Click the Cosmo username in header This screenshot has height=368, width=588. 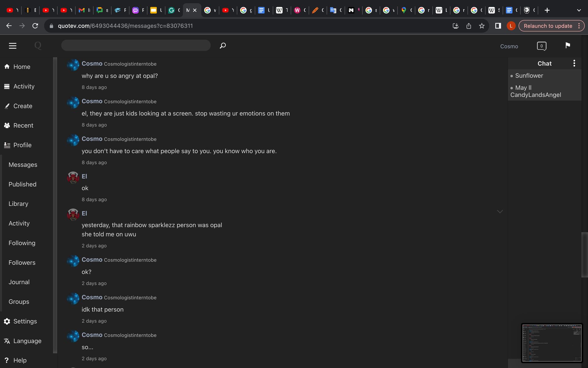coord(509,46)
